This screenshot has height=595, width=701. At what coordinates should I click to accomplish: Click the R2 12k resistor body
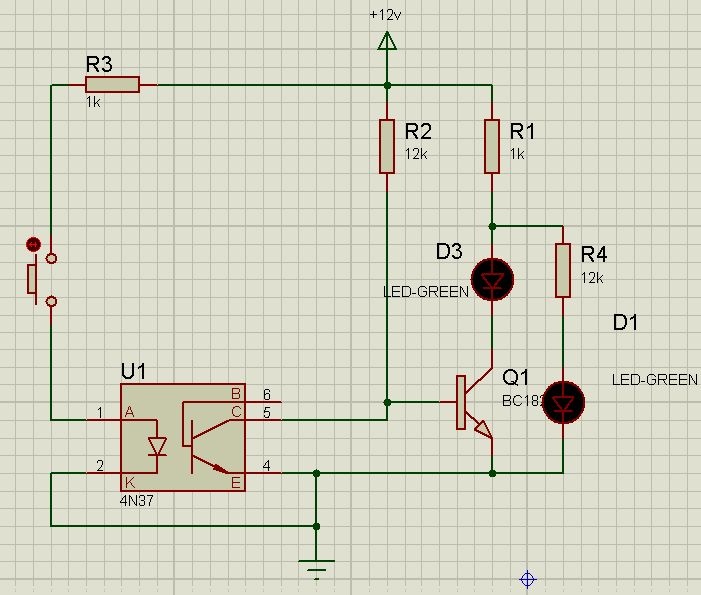[387, 147]
